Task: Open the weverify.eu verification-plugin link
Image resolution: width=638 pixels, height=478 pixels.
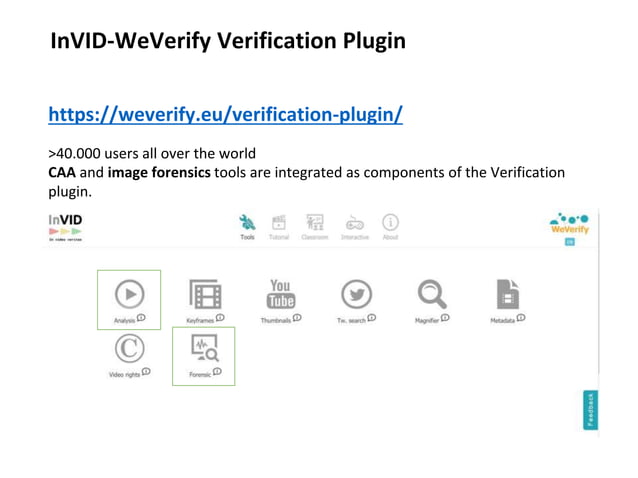Action: coord(225,114)
